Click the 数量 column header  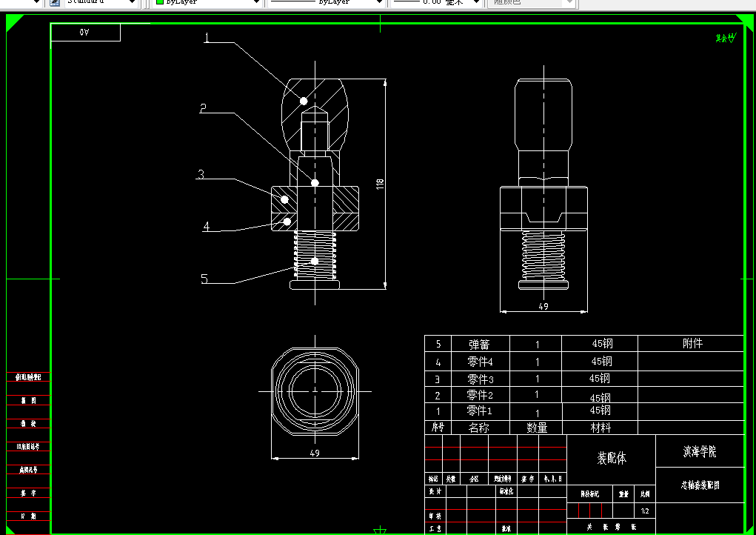(x=537, y=428)
